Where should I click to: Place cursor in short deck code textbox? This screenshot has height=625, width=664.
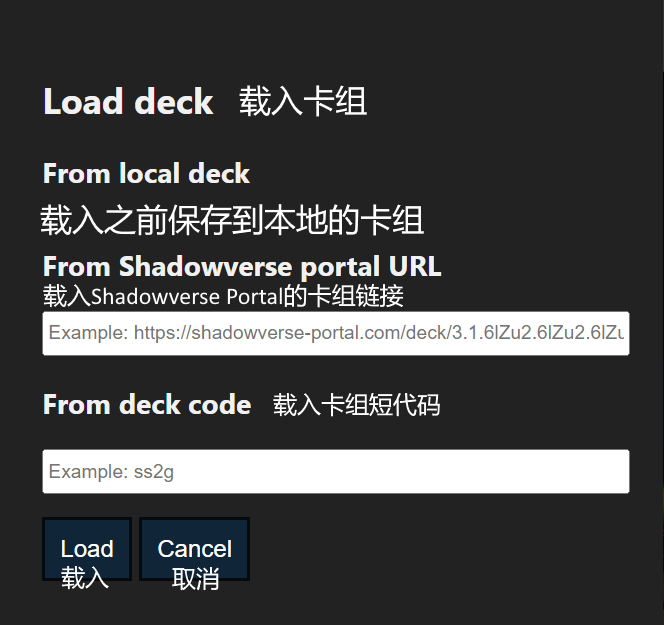tap(335, 471)
